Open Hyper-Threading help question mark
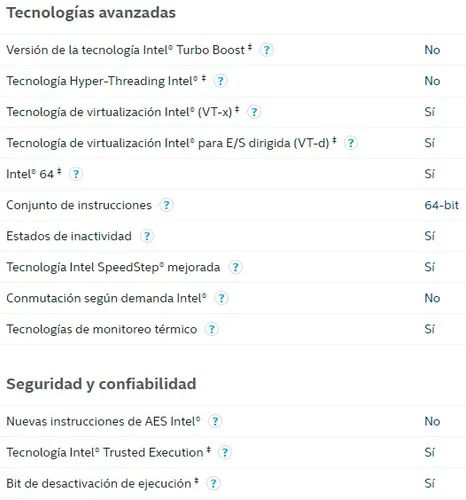The image size is (466, 500). point(220,81)
